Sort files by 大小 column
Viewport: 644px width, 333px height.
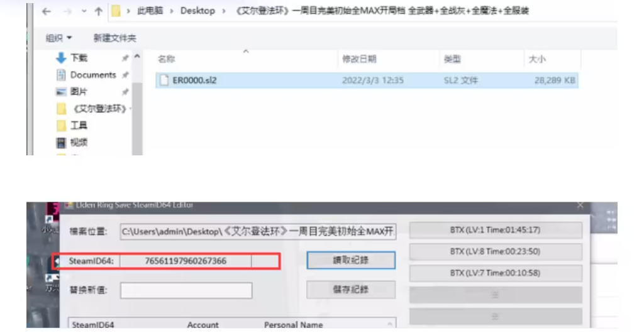coord(537,59)
